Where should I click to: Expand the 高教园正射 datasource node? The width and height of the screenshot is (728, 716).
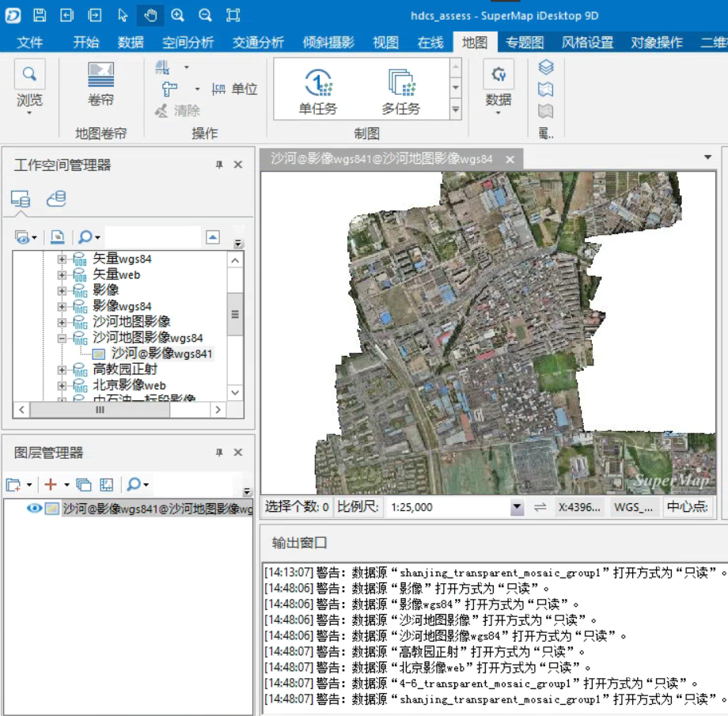pyautogui.click(x=61, y=369)
